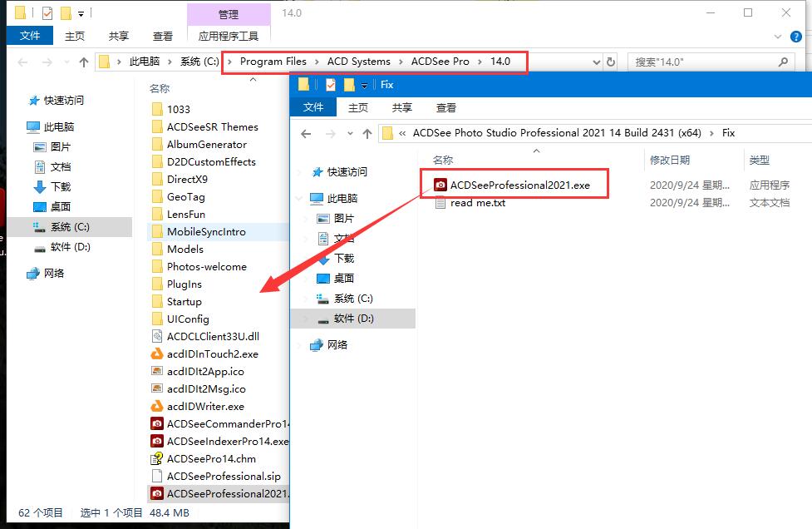Select the GeoTag folder
812x529 pixels.
[x=179, y=197]
